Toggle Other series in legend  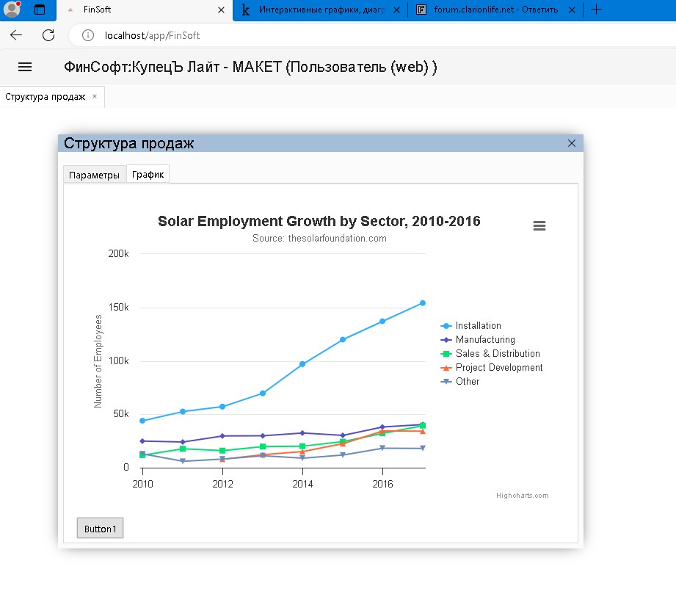[467, 382]
